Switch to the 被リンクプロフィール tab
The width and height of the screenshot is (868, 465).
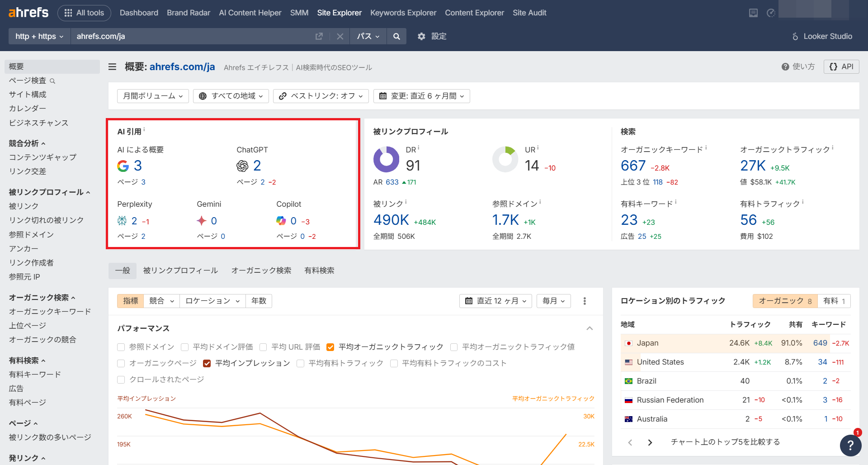coord(180,270)
